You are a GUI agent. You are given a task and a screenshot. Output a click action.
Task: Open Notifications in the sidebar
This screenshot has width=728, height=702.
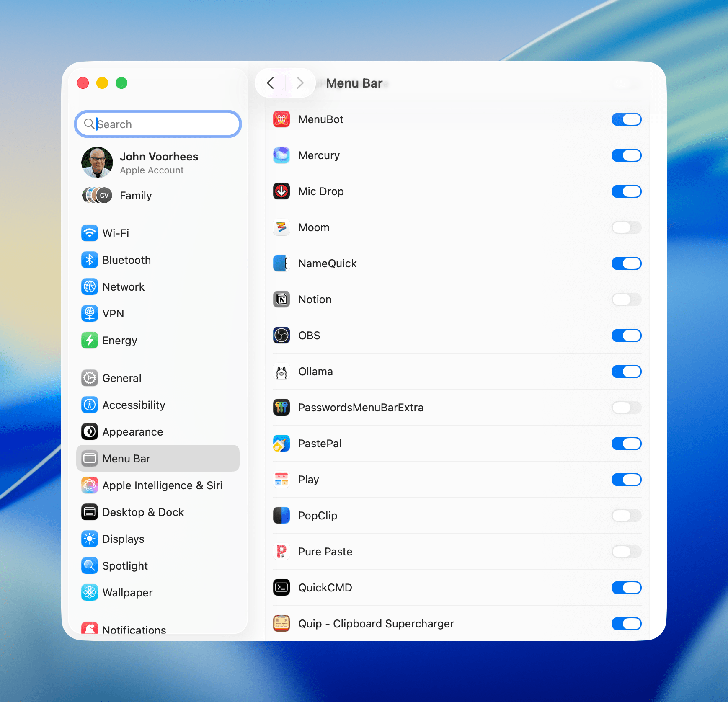(158, 628)
